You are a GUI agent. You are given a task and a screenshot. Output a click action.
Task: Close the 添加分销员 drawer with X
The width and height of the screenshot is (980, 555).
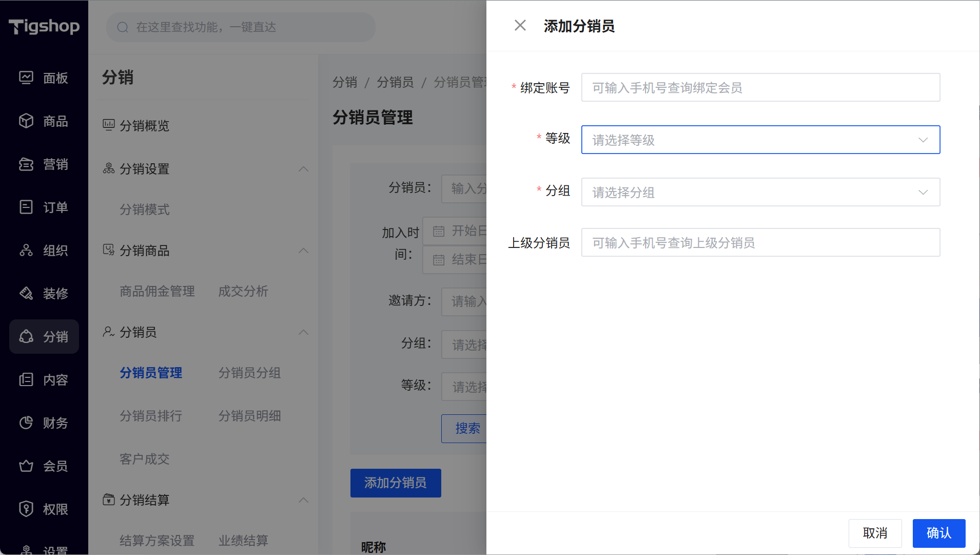tap(520, 25)
